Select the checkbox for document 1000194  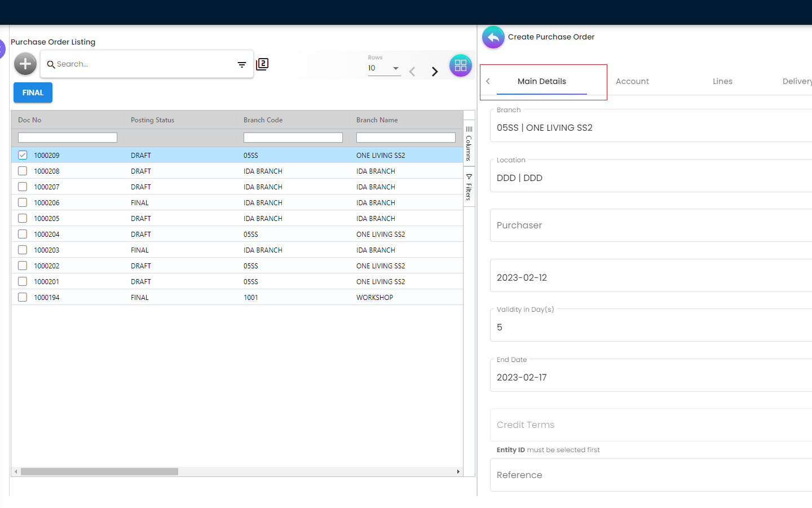pos(23,297)
